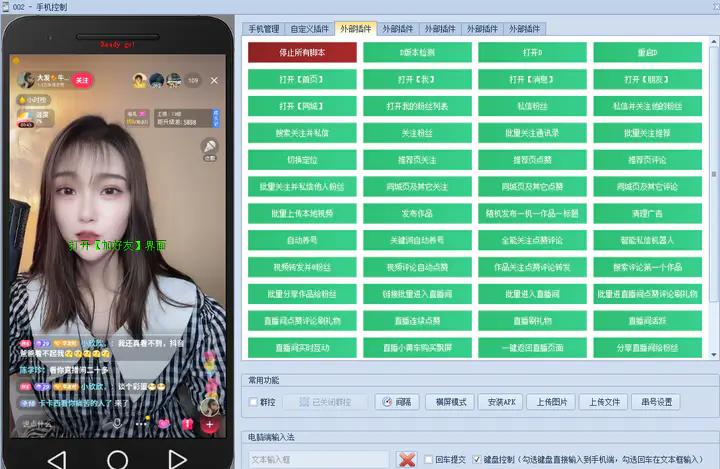Click the 上传图片 button
The image size is (720, 469).
click(x=551, y=402)
